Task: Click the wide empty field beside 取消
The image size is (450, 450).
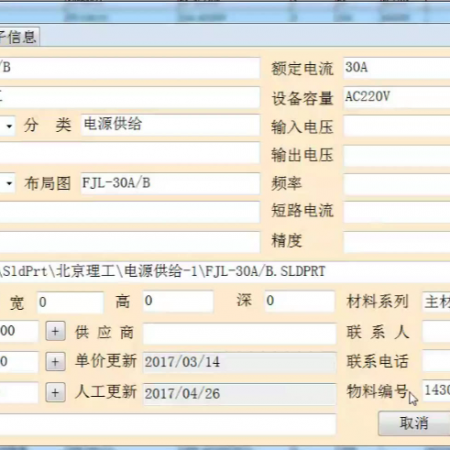Action: pyautogui.click(x=168, y=424)
